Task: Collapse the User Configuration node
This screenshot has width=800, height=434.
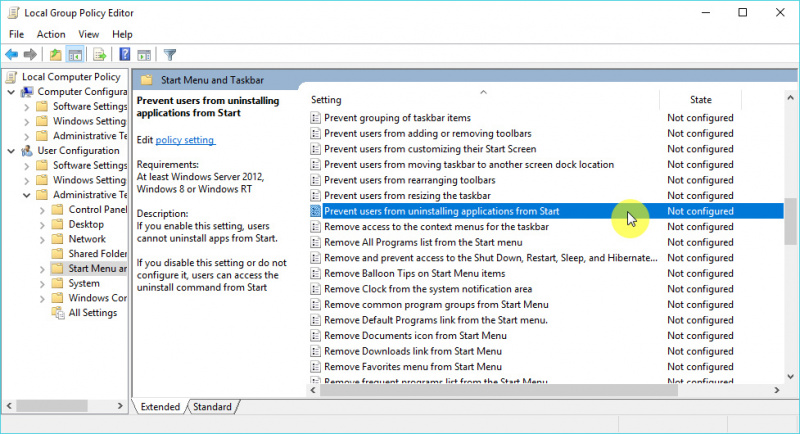Action: pyautogui.click(x=11, y=151)
